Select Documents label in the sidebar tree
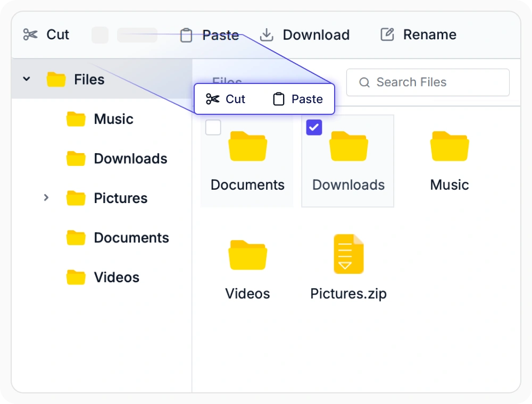The image size is (532, 404). click(x=131, y=238)
